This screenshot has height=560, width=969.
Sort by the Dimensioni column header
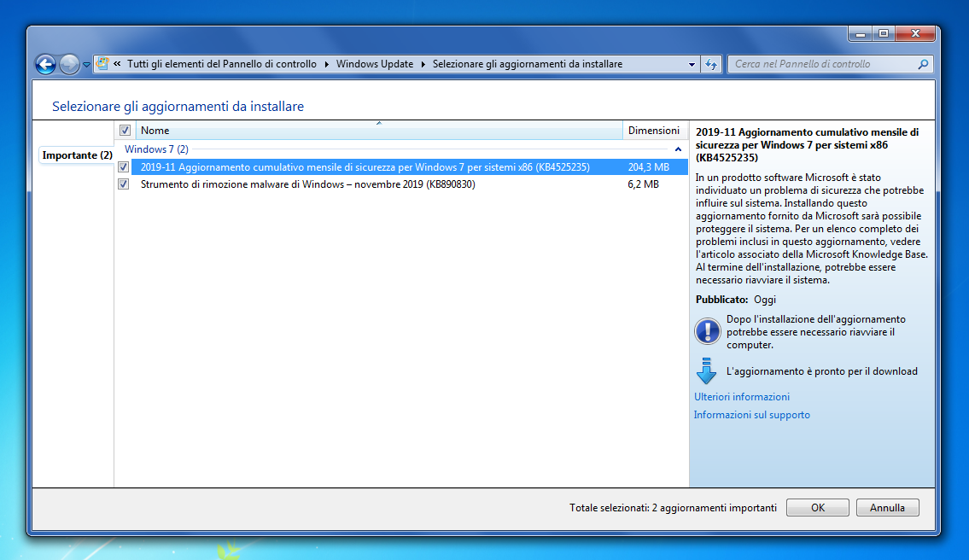point(655,131)
